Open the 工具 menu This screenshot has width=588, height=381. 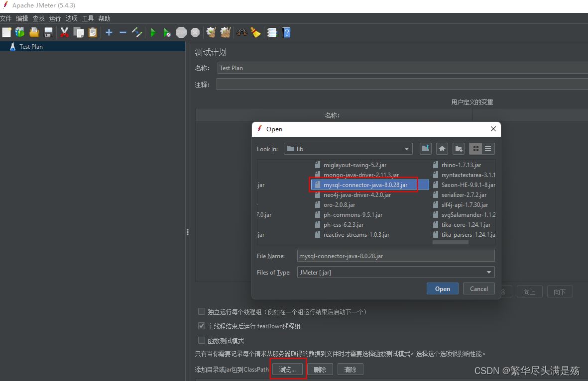tap(88, 18)
